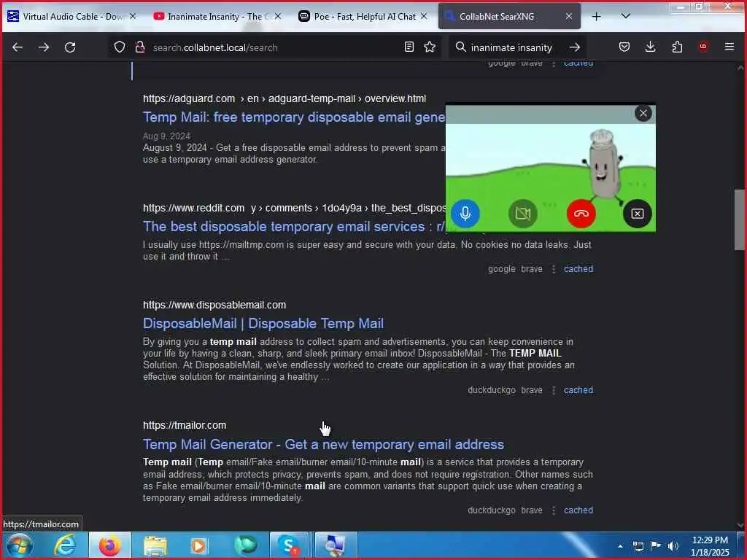Launch Internet Explorer from taskbar
Image resolution: width=747 pixels, height=560 pixels.
(x=64, y=545)
